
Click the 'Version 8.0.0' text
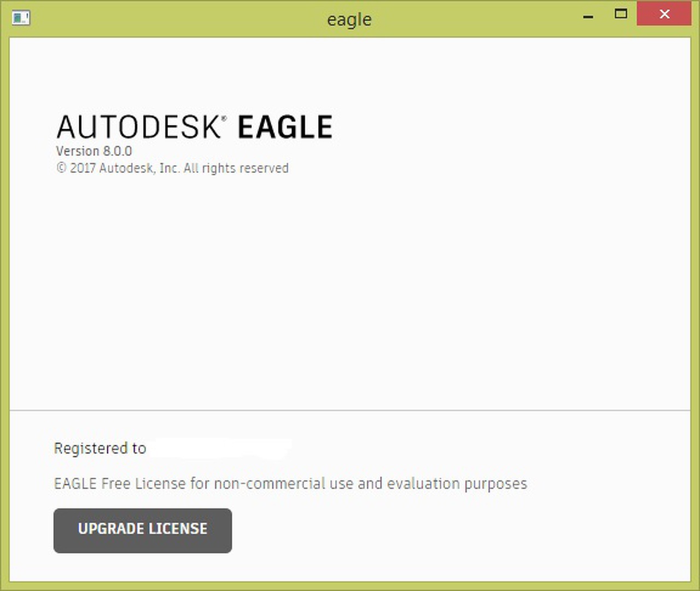point(94,151)
